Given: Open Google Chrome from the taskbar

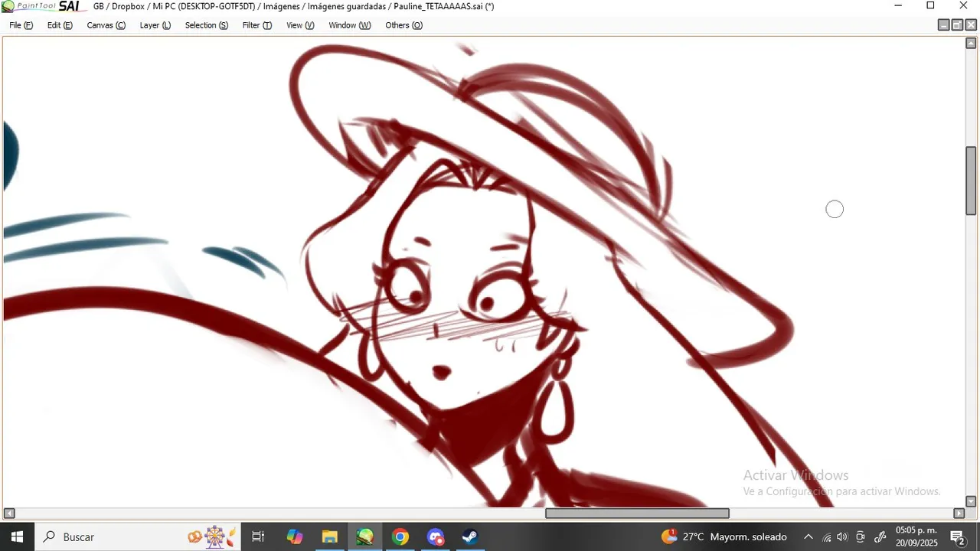Looking at the screenshot, I should click(400, 537).
